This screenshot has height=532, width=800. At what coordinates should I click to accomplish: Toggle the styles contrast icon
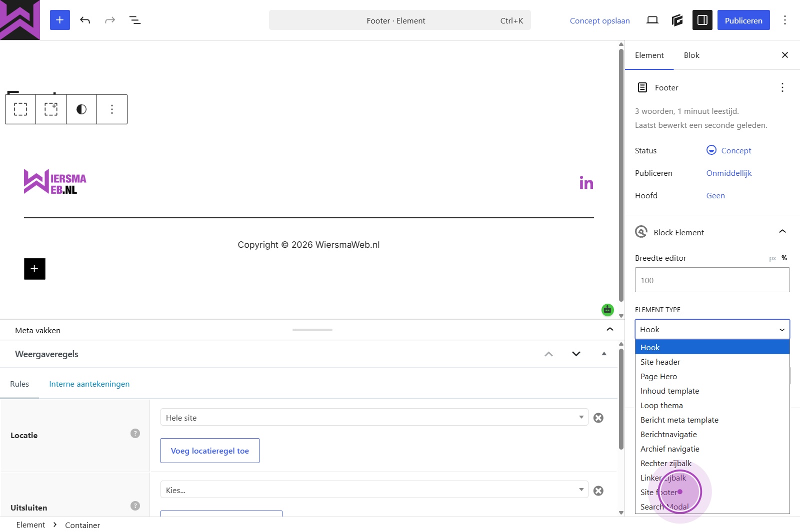pos(81,109)
